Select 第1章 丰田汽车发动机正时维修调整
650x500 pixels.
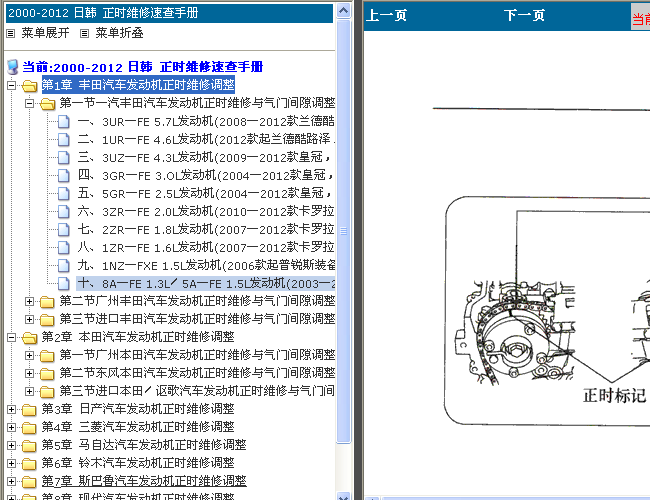(138, 85)
